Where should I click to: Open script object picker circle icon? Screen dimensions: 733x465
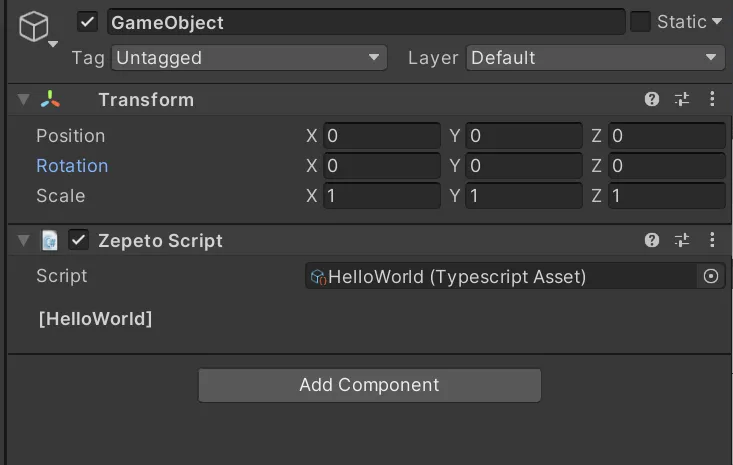click(711, 276)
